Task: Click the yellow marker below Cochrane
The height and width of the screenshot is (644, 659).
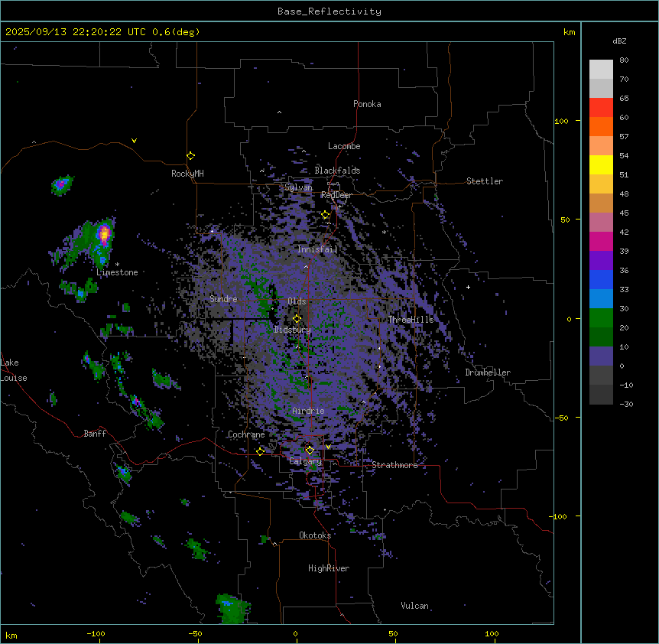Action: point(260,451)
